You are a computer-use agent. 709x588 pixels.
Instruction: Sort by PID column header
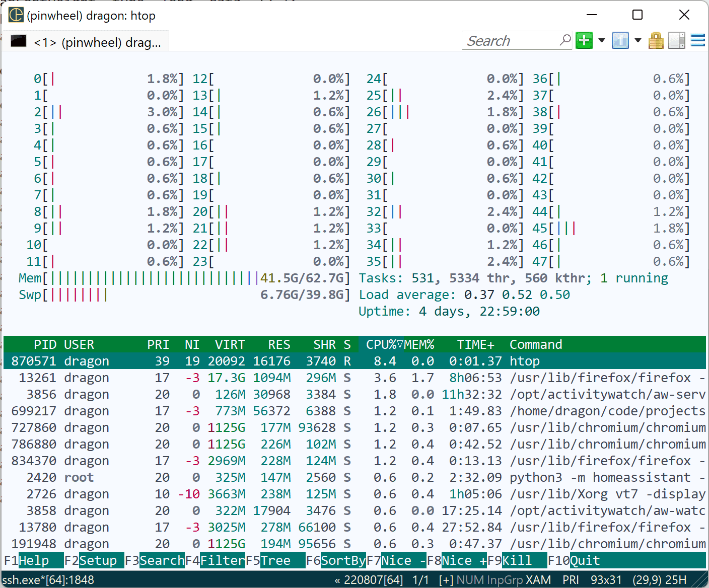coord(45,344)
